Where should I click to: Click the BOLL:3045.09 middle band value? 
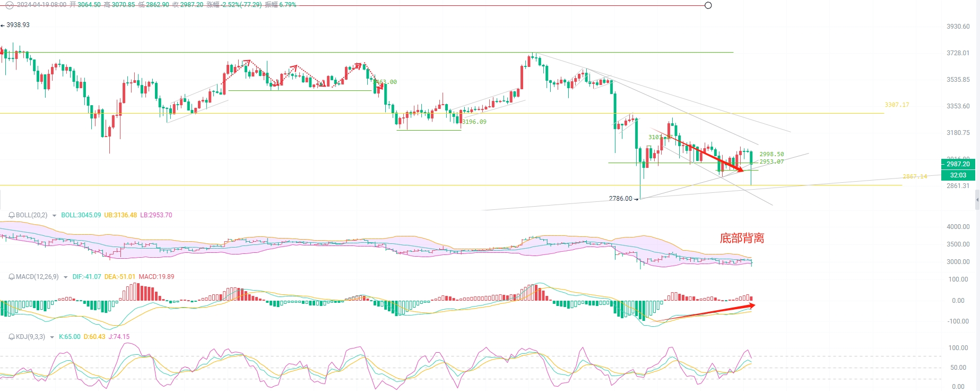pos(81,215)
